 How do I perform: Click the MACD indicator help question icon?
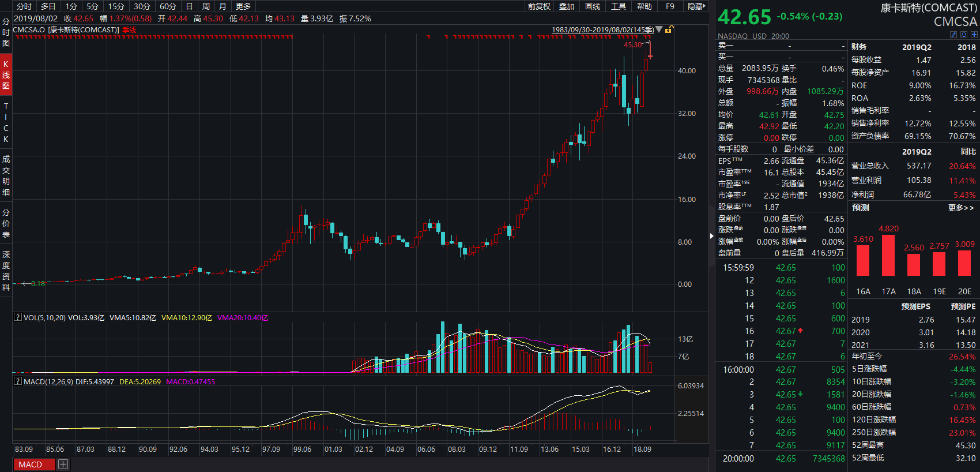tap(18, 381)
